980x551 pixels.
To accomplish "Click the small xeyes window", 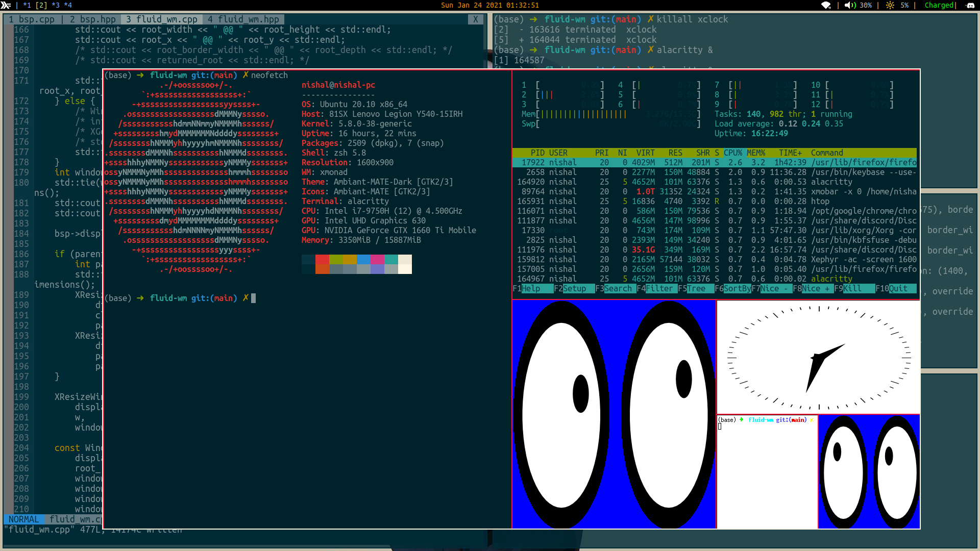I will pyautogui.click(x=869, y=471).
